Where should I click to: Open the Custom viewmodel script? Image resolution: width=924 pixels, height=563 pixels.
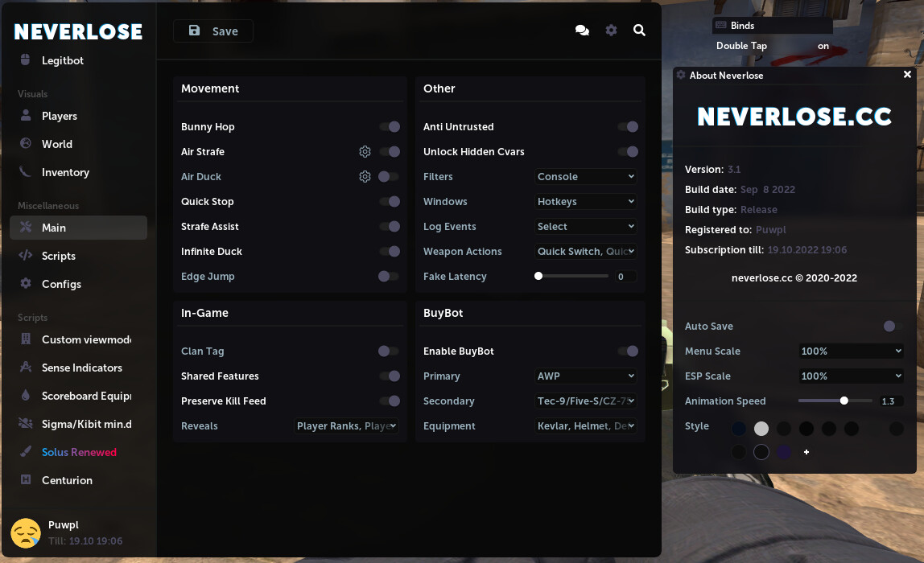78,339
